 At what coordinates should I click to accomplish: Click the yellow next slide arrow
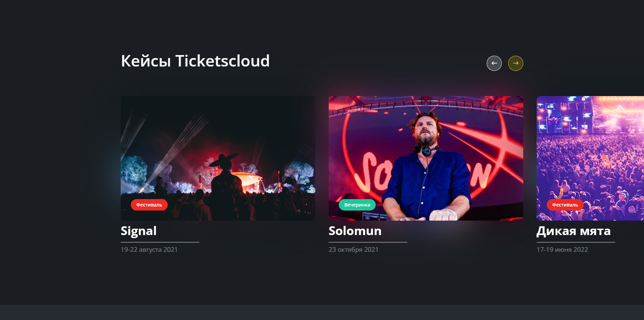coord(516,63)
